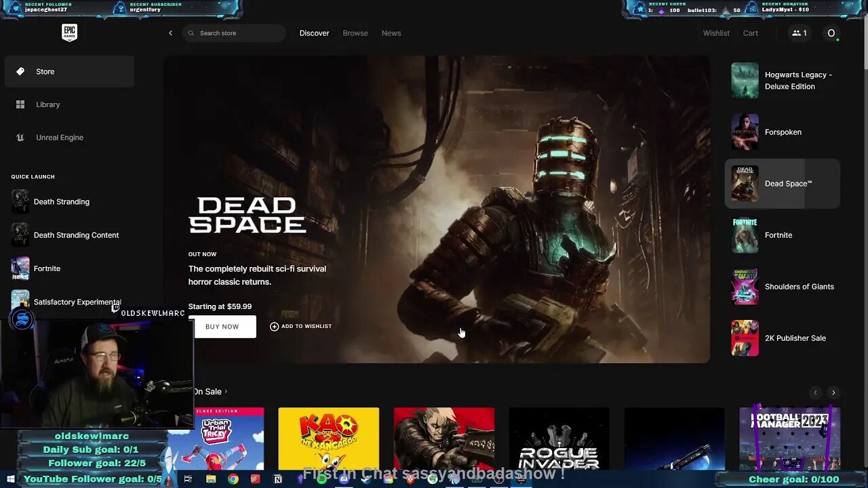This screenshot has height=488, width=868.
Task: Select 2K Publisher Sale in featured list
Action: pos(783,338)
